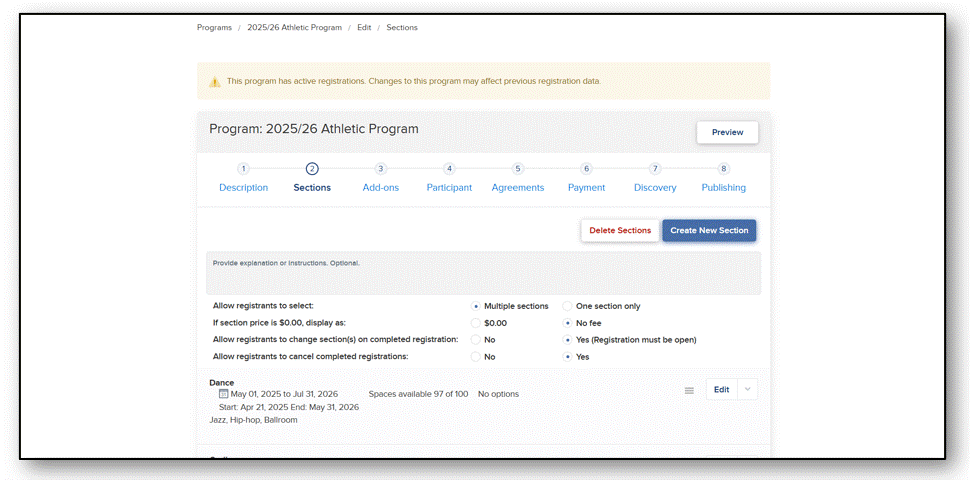Click the Dance section title

click(x=222, y=383)
